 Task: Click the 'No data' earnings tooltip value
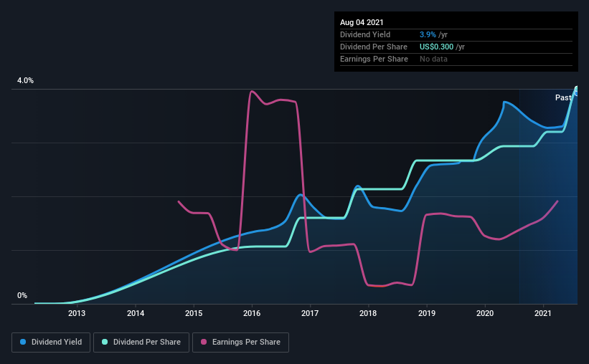point(433,59)
